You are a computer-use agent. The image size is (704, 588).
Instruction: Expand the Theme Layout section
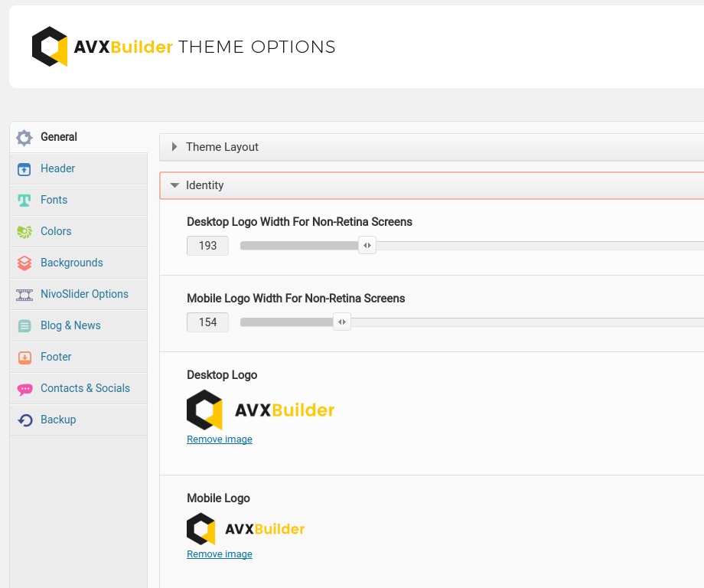[222, 147]
